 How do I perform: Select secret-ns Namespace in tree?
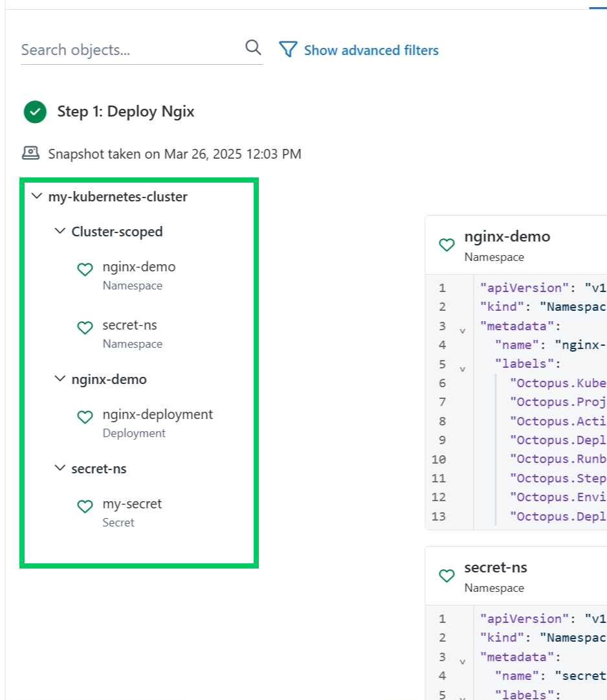133,334
